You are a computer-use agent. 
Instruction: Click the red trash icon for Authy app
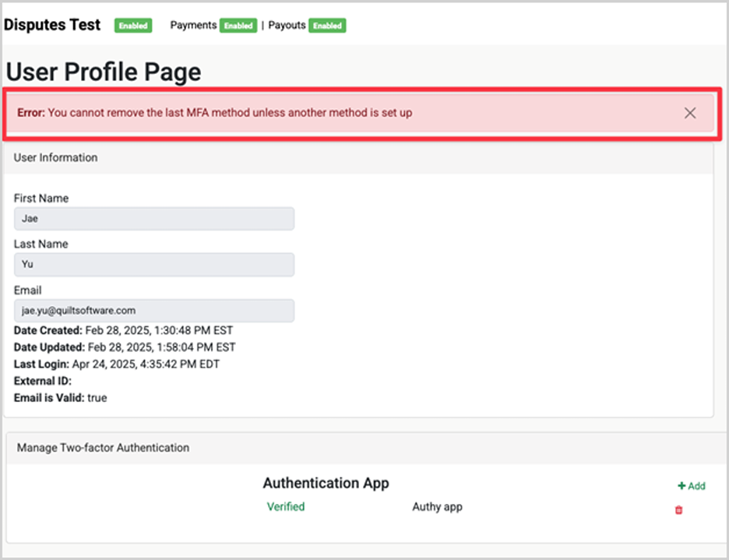678,510
